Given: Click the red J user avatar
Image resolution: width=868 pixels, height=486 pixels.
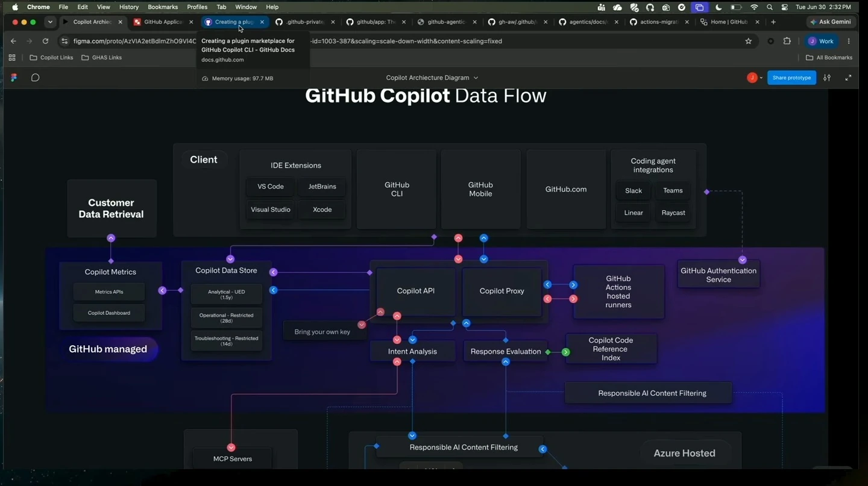Looking at the screenshot, I should point(752,78).
